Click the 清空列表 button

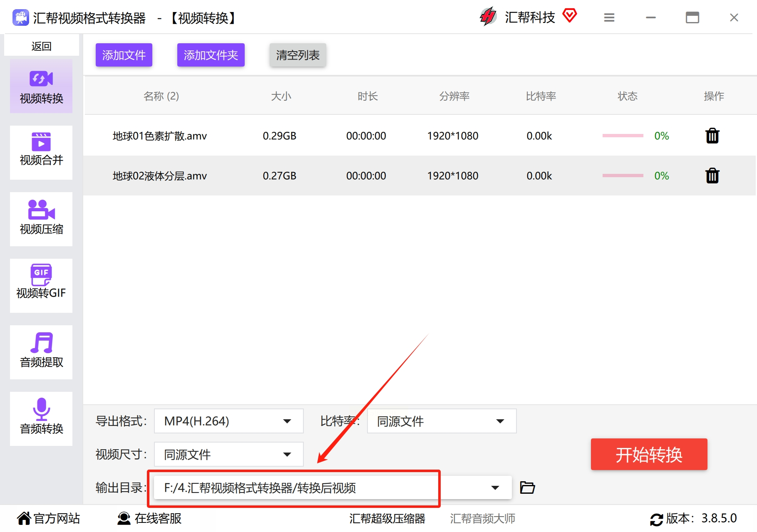(x=298, y=55)
